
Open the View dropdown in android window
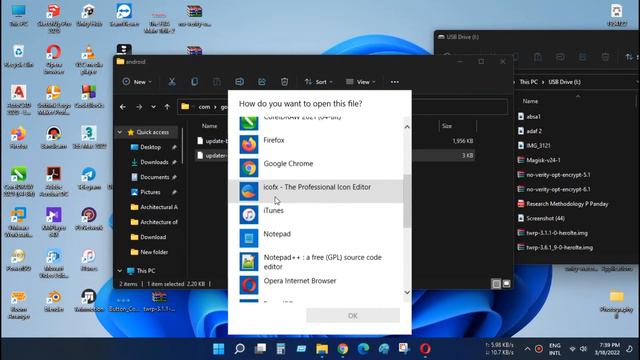tap(360, 82)
